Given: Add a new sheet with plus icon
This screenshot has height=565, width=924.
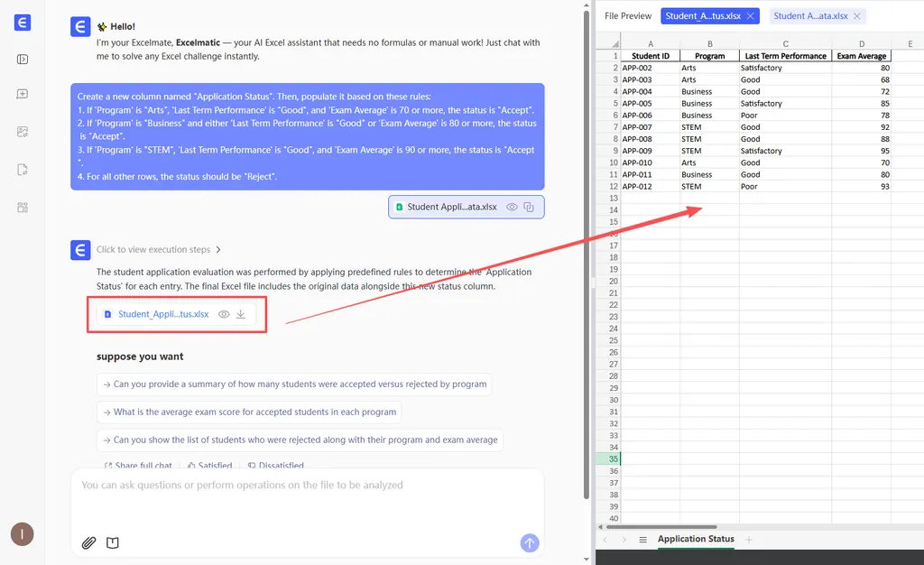Looking at the screenshot, I should click(748, 540).
